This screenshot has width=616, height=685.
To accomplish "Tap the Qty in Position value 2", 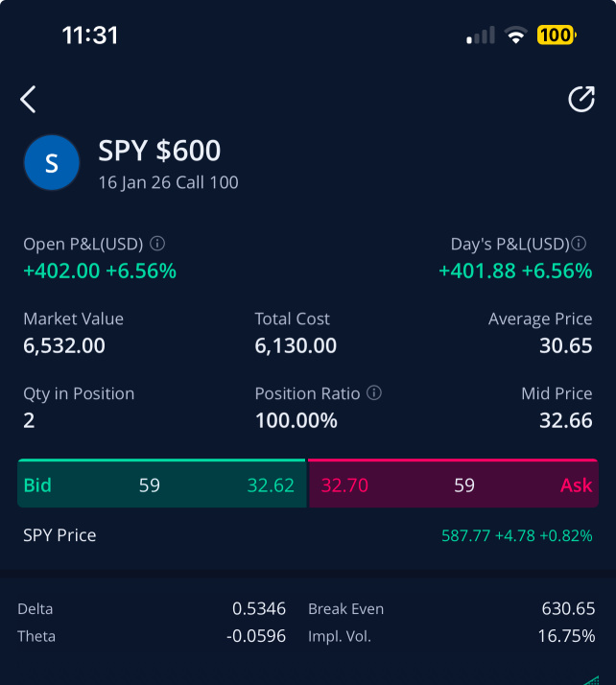I will [x=29, y=420].
